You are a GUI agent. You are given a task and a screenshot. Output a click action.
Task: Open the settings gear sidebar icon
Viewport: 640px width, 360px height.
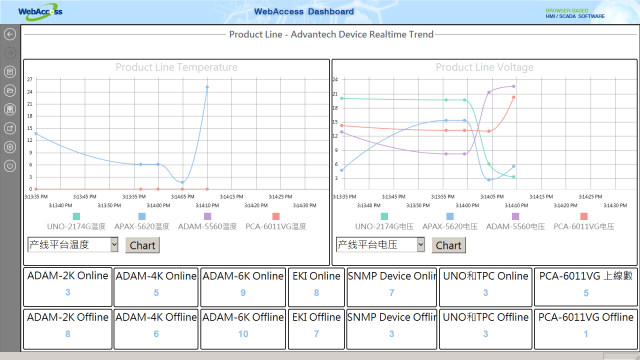pos(10,147)
